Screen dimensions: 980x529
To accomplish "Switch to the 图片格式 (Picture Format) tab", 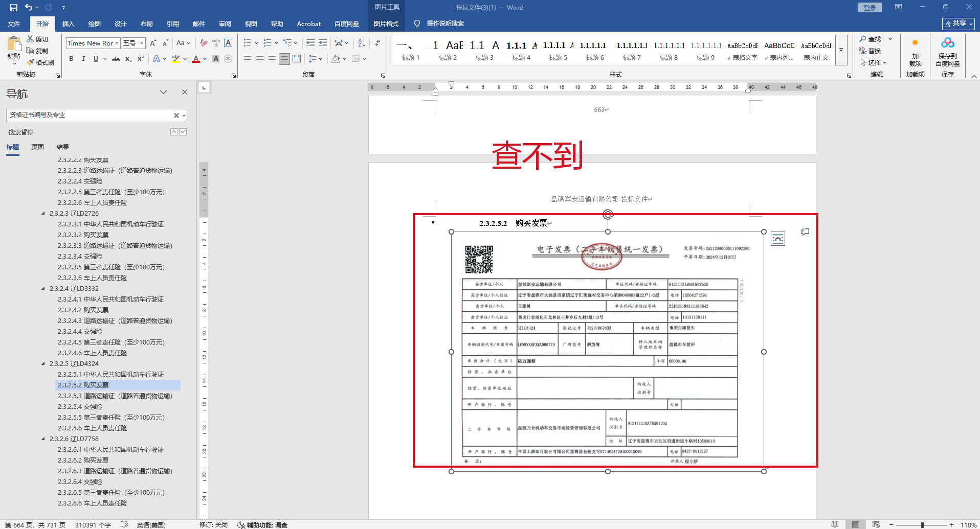I will click(386, 24).
